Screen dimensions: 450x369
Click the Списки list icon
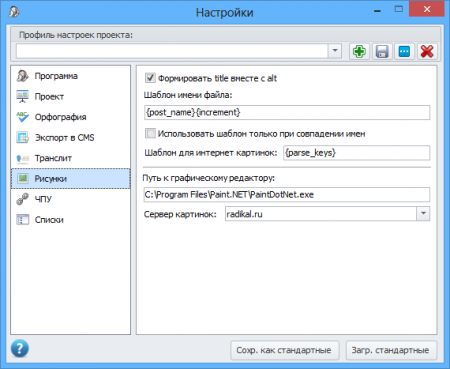[22, 220]
